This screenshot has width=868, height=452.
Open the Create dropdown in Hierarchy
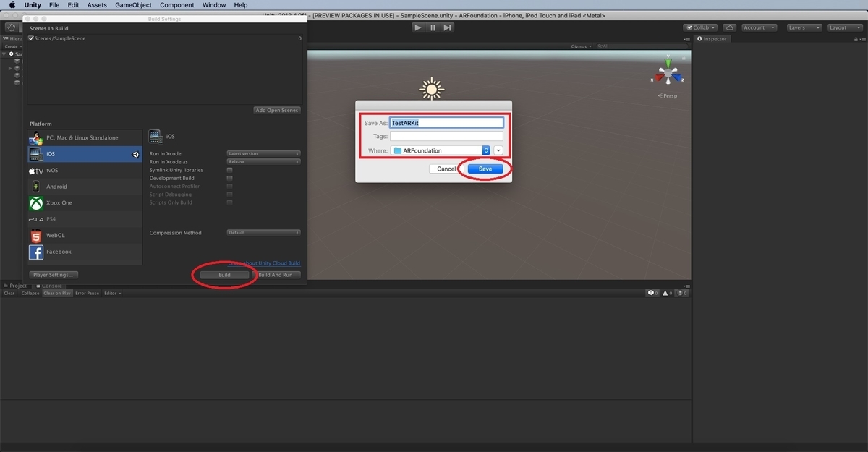(x=12, y=46)
